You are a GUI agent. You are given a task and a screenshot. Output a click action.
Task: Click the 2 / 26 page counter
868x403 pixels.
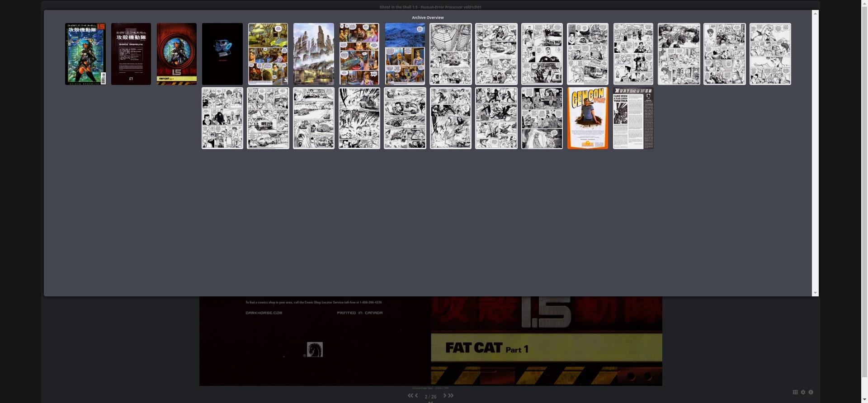[x=430, y=397]
